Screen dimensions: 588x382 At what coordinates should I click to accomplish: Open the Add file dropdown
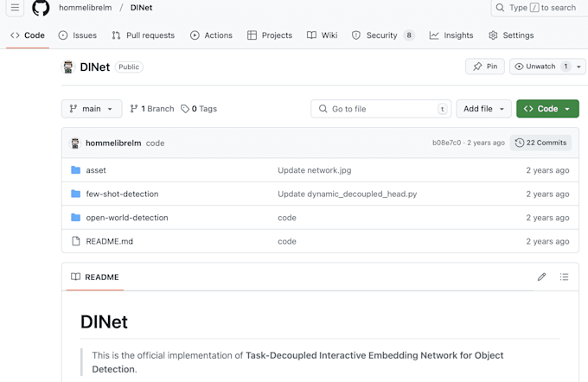click(483, 109)
